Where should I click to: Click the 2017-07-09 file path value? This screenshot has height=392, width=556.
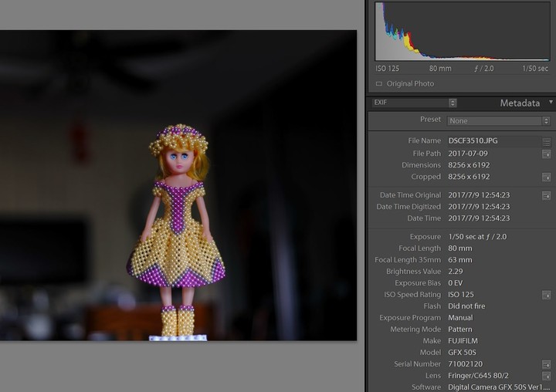[466, 154]
